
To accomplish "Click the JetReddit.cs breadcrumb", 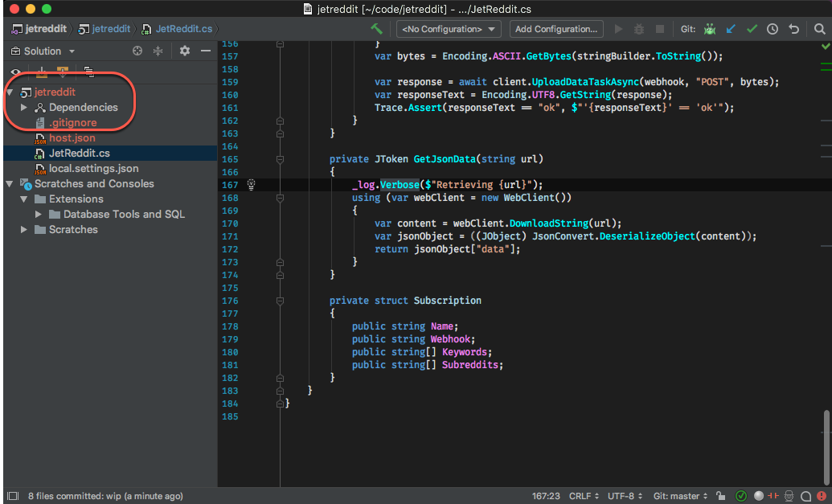I will coord(177,29).
